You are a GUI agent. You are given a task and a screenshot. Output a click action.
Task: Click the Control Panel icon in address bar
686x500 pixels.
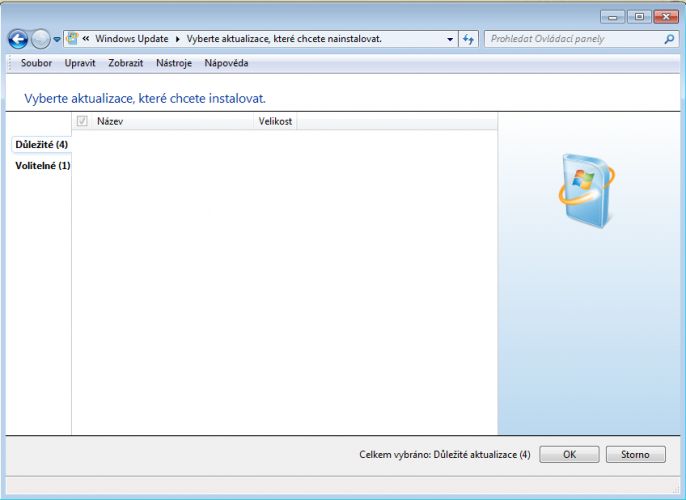pos(72,38)
